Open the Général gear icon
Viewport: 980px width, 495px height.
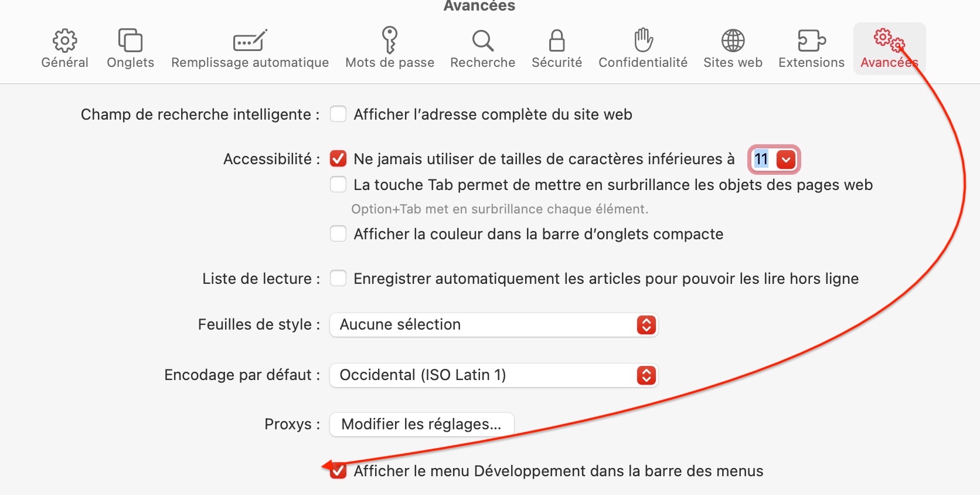coord(64,40)
